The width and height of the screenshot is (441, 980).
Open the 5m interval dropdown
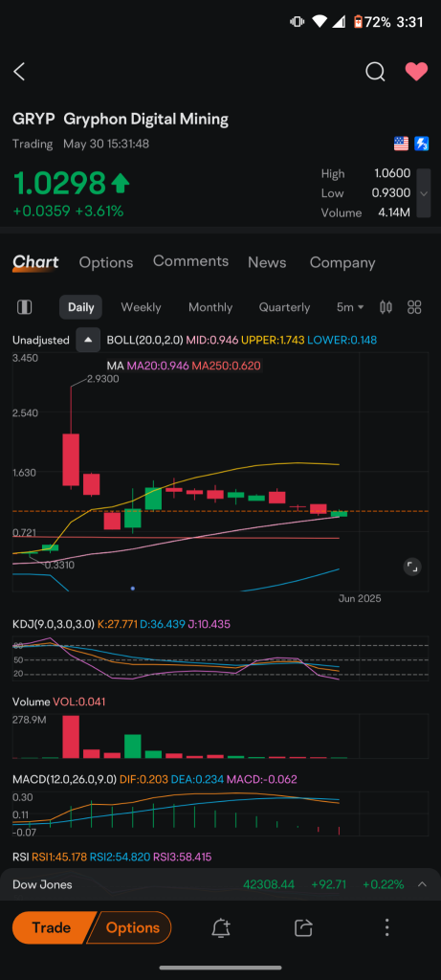pyautogui.click(x=350, y=307)
